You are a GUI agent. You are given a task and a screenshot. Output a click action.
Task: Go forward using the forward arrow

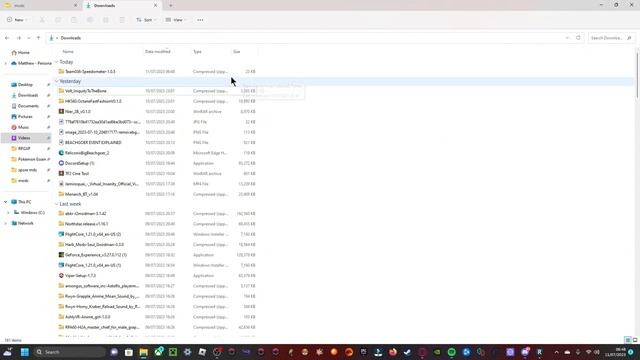coord(19,38)
